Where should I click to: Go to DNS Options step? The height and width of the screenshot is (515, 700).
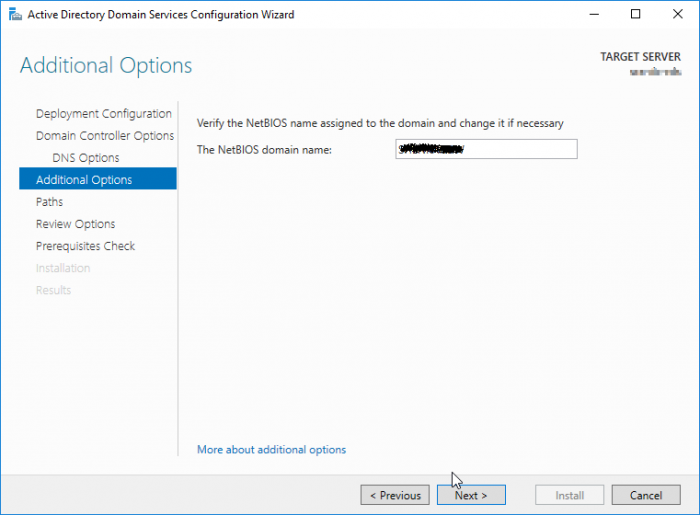pos(86,158)
